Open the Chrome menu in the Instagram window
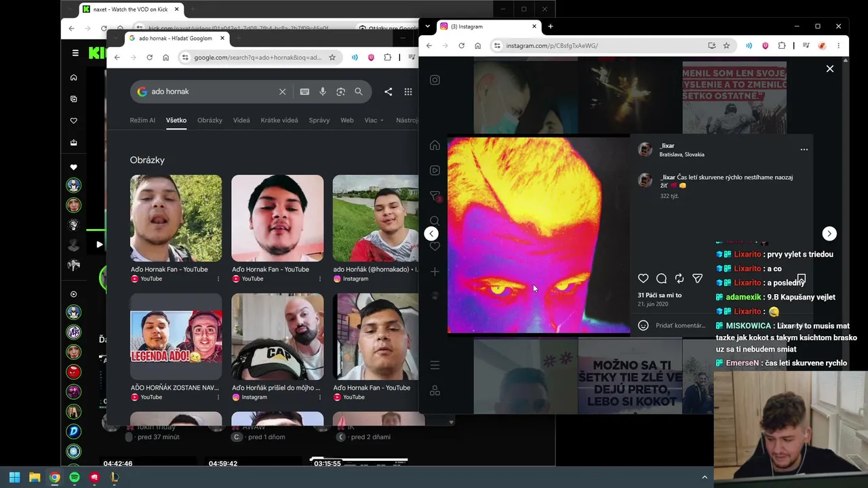 point(839,45)
